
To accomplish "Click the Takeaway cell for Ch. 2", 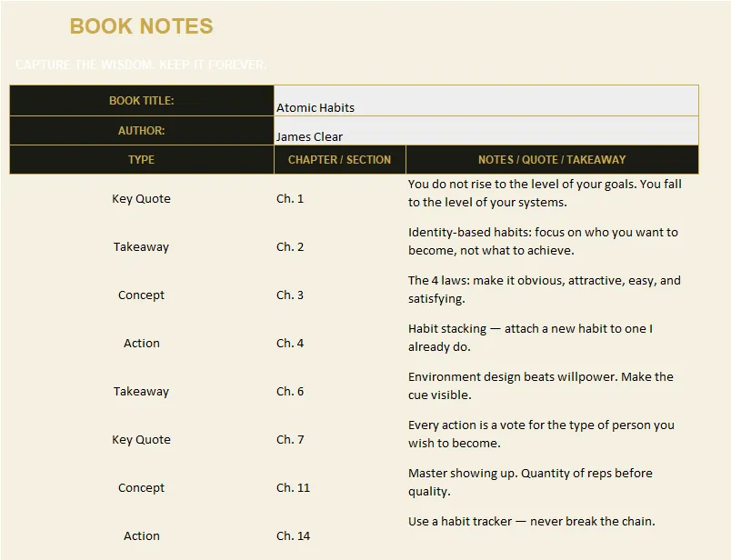I will (x=142, y=246).
